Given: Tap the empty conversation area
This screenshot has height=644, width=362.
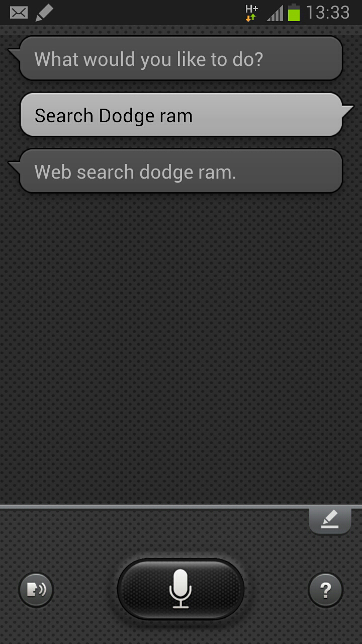Looking at the screenshot, I should point(181,347).
